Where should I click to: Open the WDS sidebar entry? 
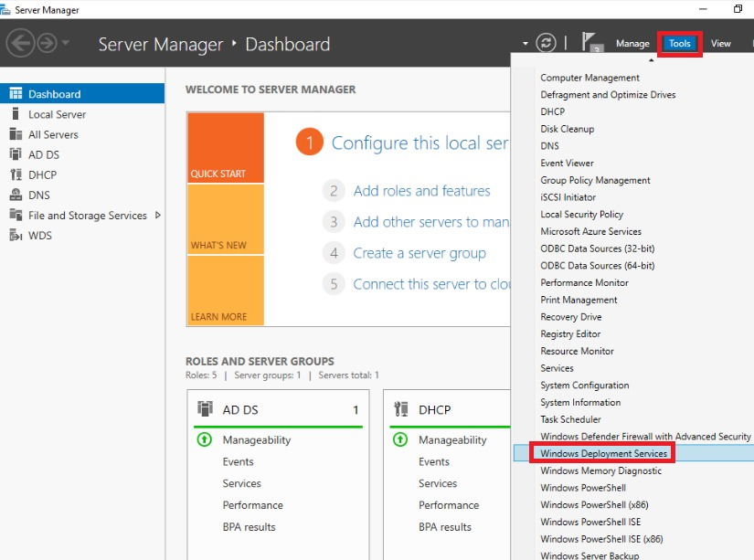[x=38, y=235]
